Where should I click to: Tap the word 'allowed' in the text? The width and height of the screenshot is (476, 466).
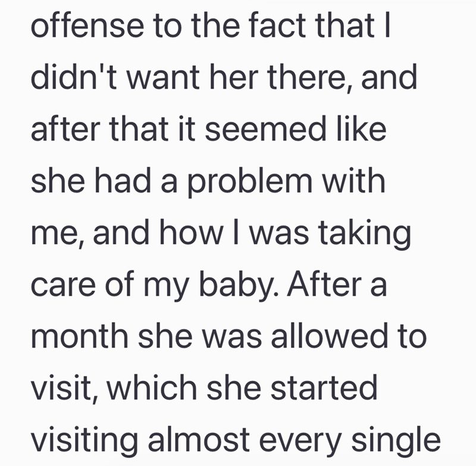coord(329,336)
